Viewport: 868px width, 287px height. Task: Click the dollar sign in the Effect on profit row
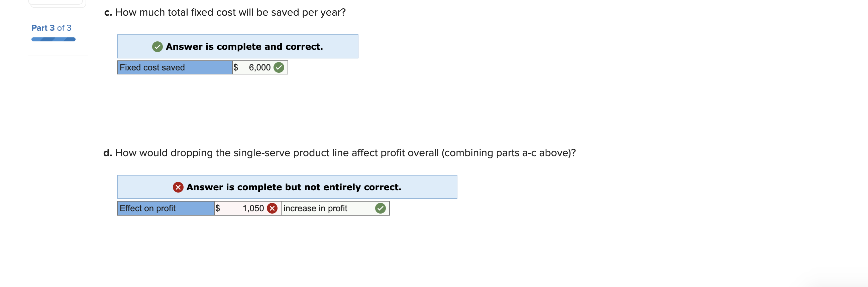(218, 208)
